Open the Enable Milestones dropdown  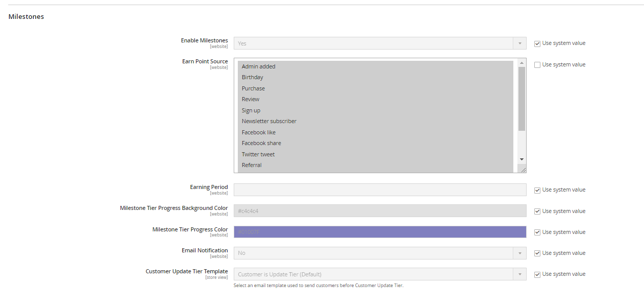[x=380, y=43]
